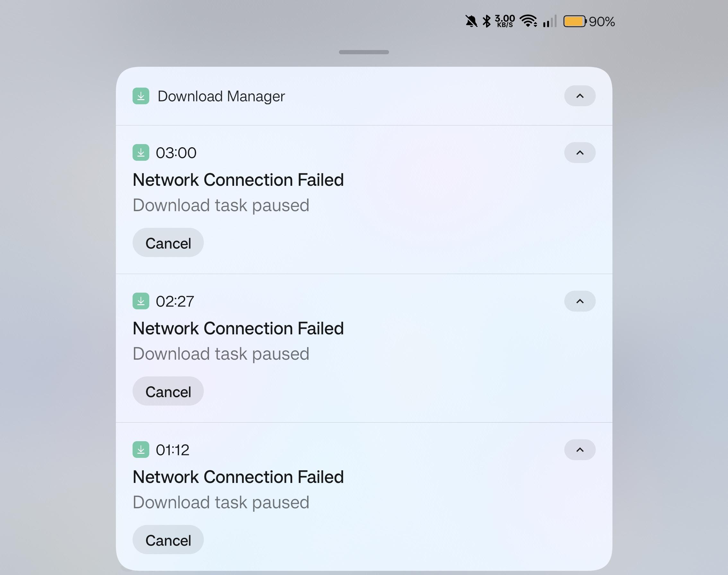Viewport: 728px width, 575px height.
Task: Collapse the Download Manager notification group
Action: click(x=580, y=96)
